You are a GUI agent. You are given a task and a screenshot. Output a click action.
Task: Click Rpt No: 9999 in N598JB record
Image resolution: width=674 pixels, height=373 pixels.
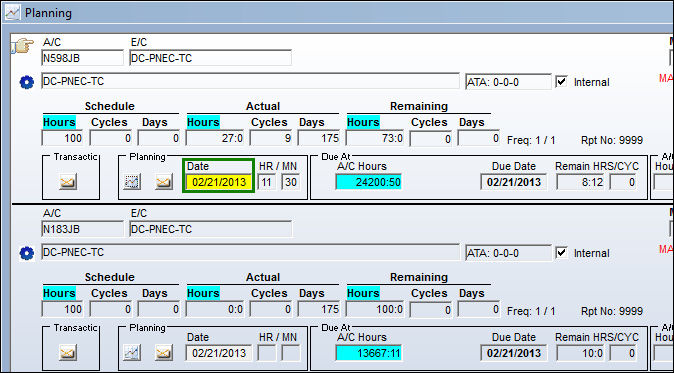[x=612, y=140]
